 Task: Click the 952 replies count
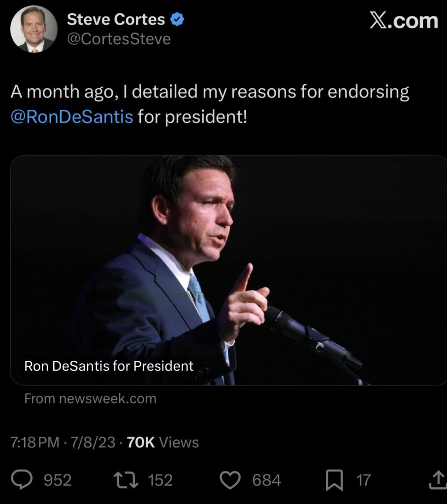(58, 480)
